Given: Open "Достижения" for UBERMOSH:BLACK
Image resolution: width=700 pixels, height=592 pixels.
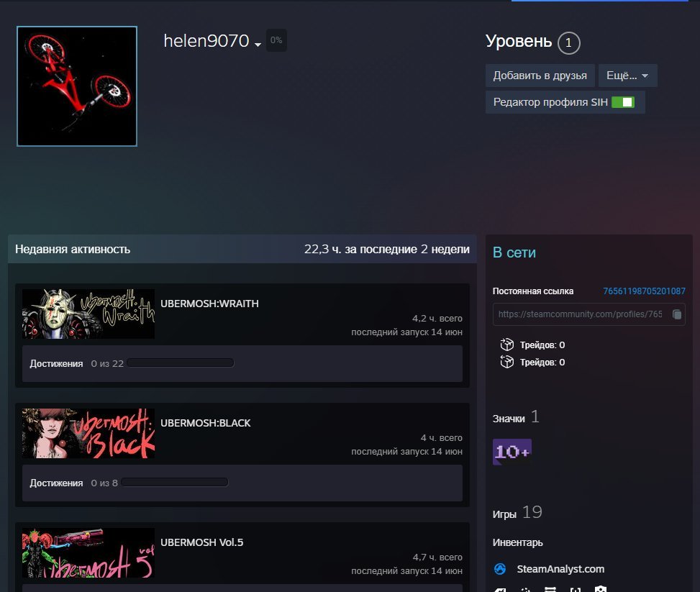Looking at the screenshot, I should [56, 483].
